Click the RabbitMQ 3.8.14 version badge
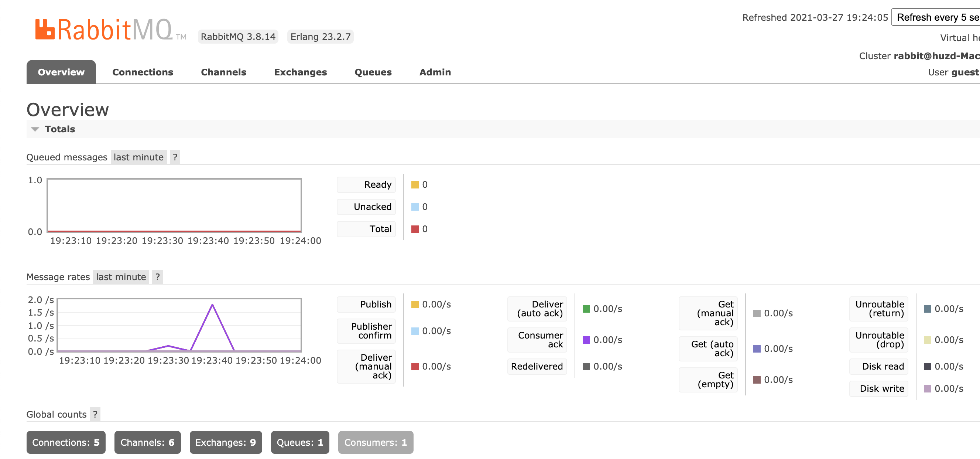The image size is (980, 459). 238,37
